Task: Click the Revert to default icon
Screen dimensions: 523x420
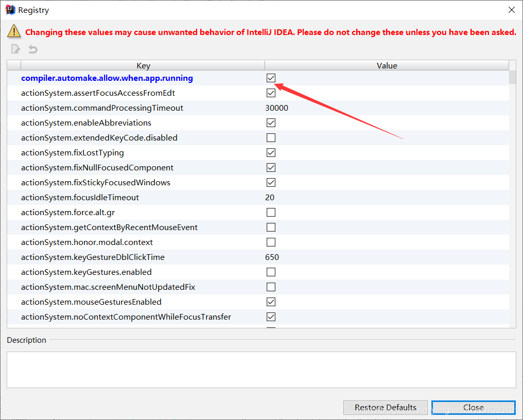Action: tap(33, 49)
